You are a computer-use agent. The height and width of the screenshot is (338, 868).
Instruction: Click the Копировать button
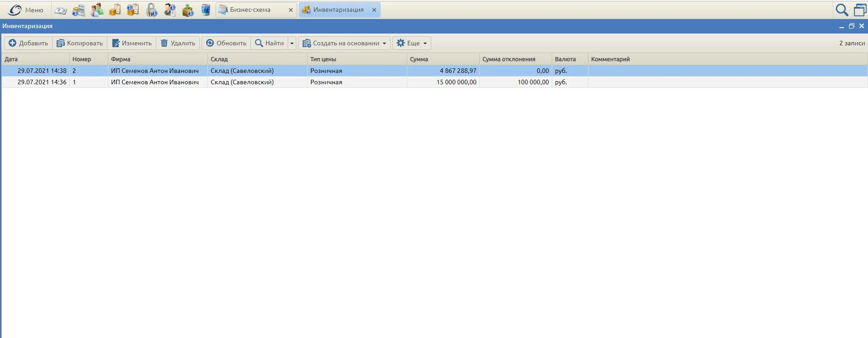click(80, 43)
